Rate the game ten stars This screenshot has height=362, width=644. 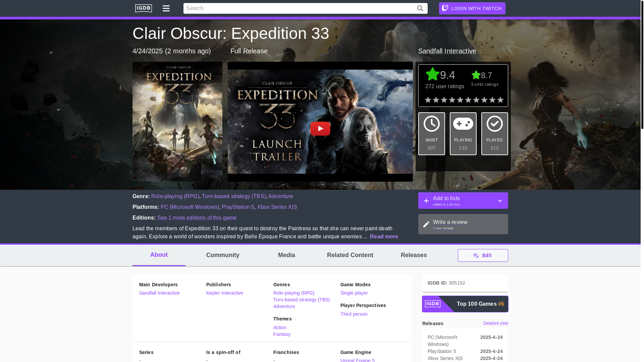[x=500, y=100]
